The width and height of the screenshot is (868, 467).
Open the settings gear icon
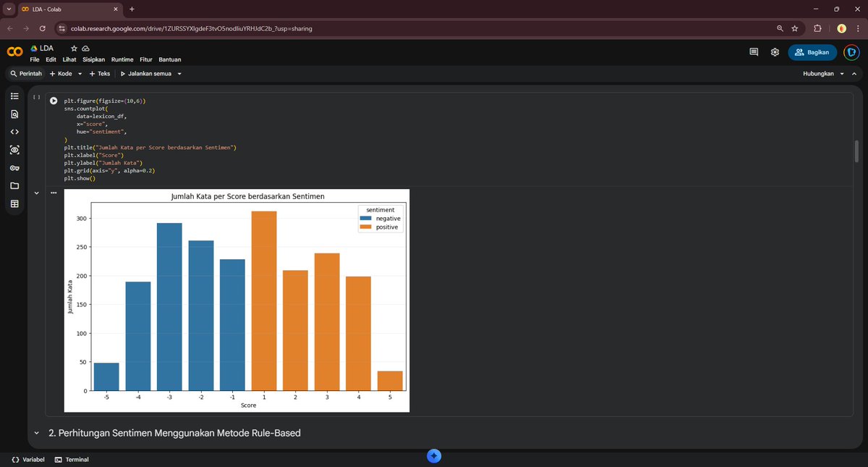click(775, 52)
